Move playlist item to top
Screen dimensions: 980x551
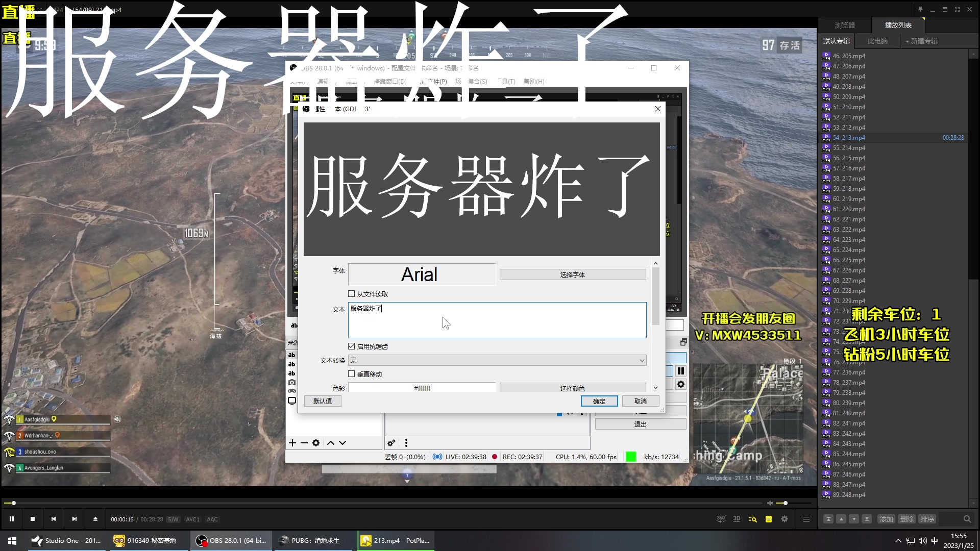[828, 519]
